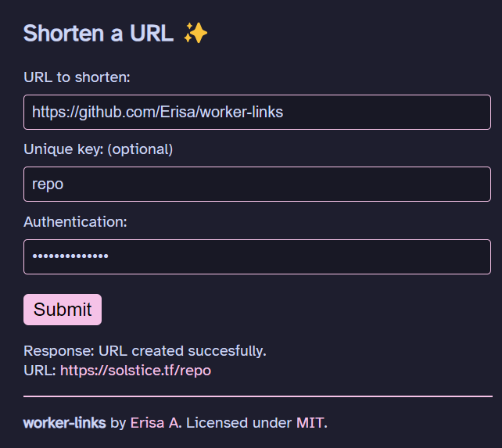Select the Authentication password field
Viewport: 502px width, 448px height.
(x=256, y=256)
